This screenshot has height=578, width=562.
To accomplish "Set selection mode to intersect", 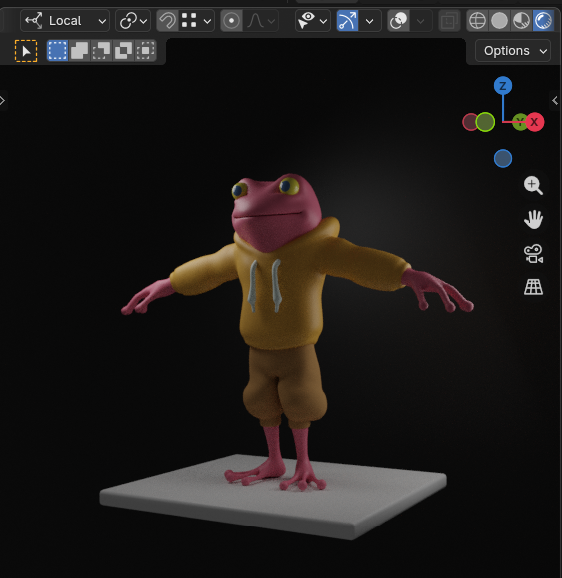I will [146, 51].
